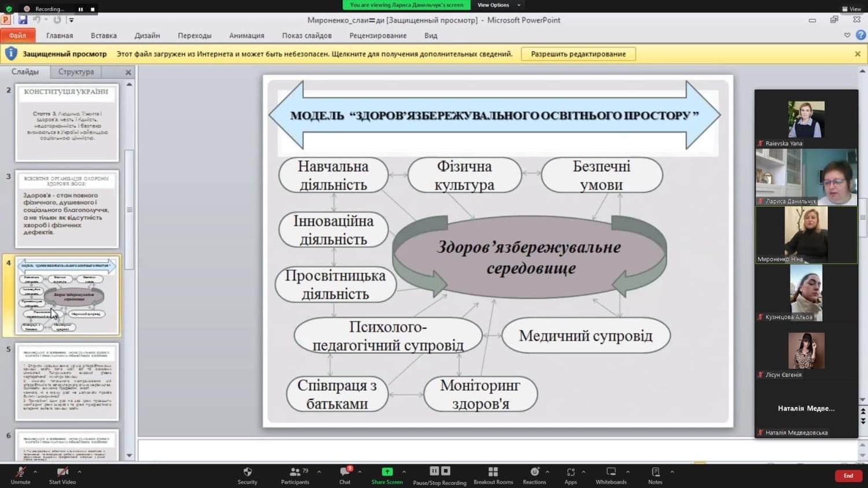Open the Security shield icon
868x488 pixels.
247,472
